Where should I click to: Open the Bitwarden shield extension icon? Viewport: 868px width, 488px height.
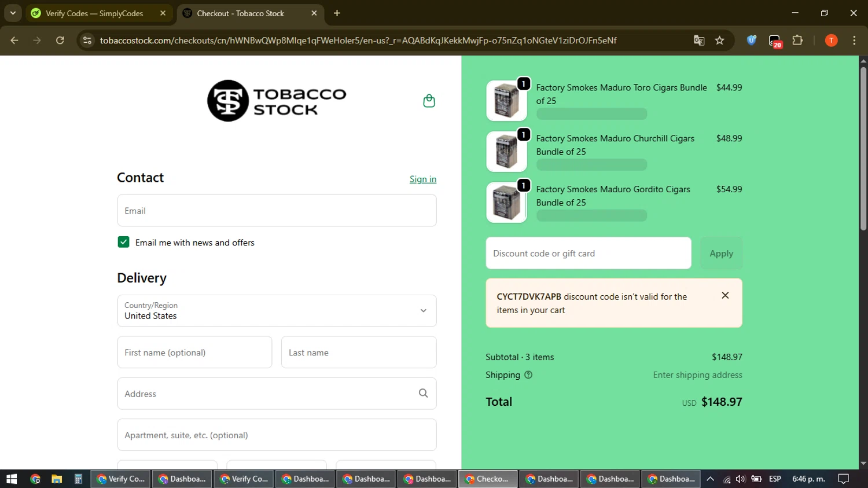[x=751, y=41]
